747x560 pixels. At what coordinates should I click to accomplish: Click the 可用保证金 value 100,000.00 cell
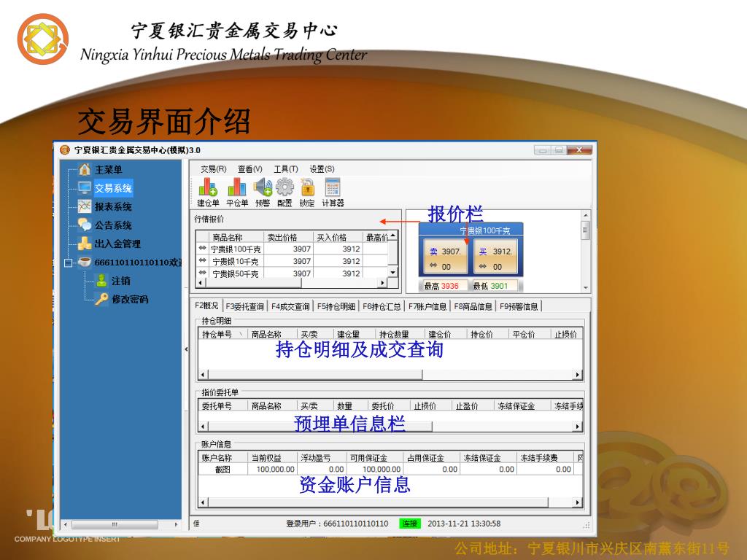pos(374,470)
